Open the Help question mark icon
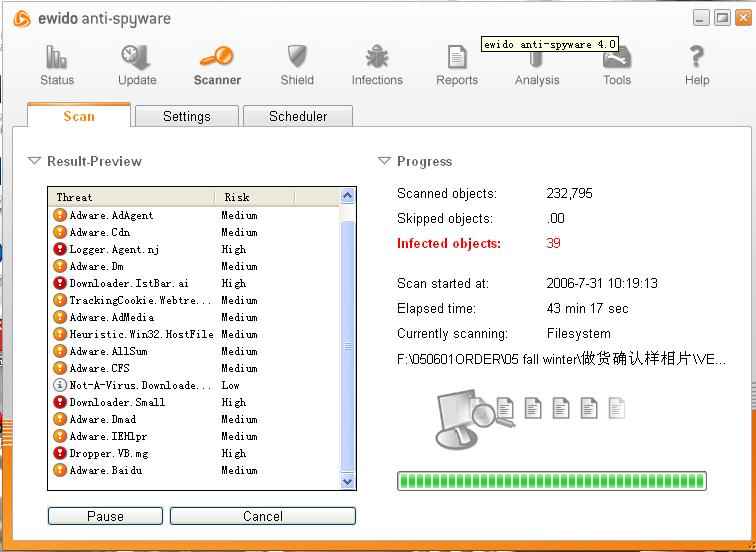 coord(697,56)
